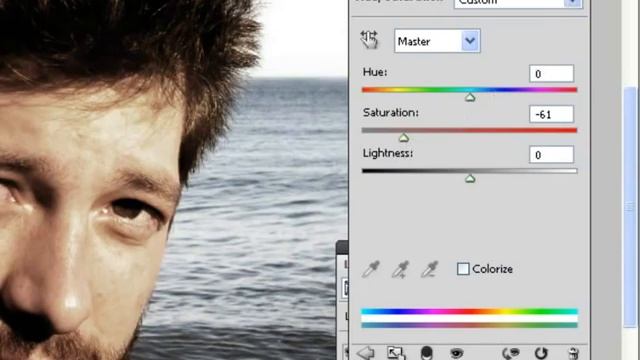Click the Lightness value field

(551, 155)
